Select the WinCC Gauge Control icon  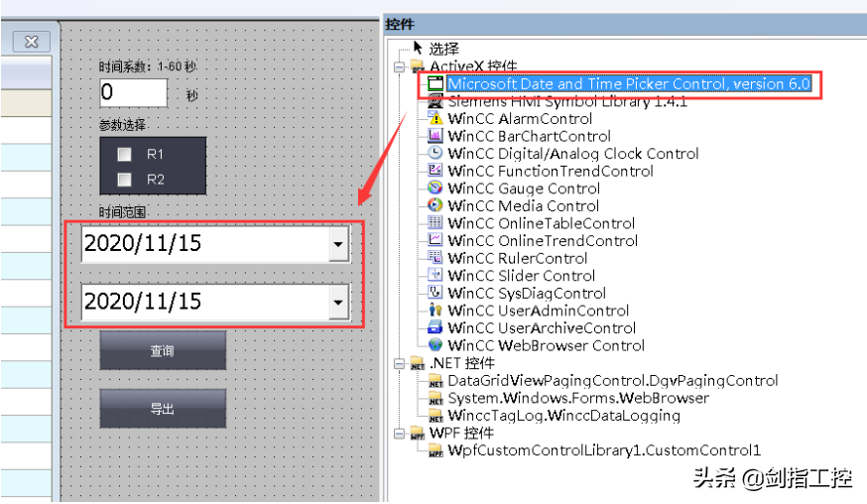click(434, 189)
